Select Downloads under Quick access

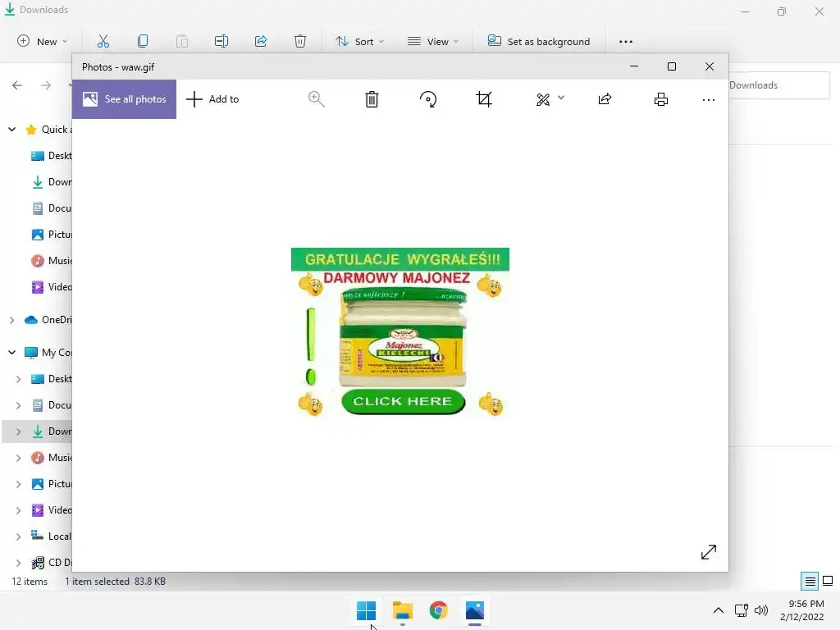click(52, 181)
